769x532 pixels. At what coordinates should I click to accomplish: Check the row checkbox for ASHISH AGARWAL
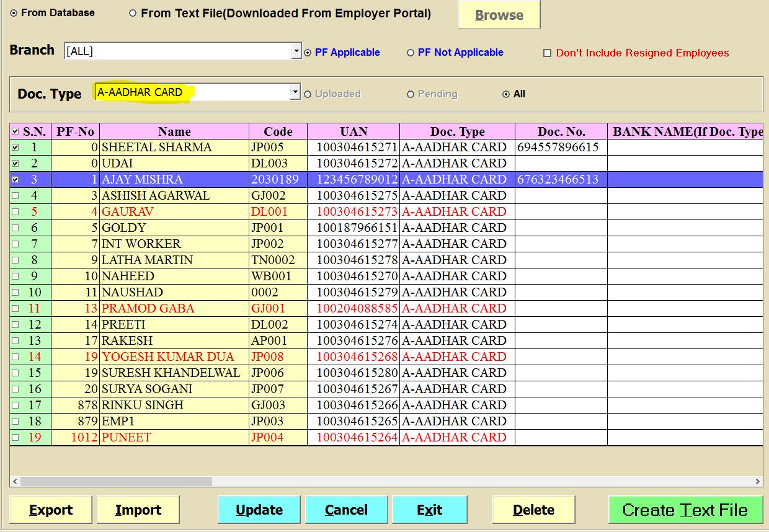(x=16, y=196)
